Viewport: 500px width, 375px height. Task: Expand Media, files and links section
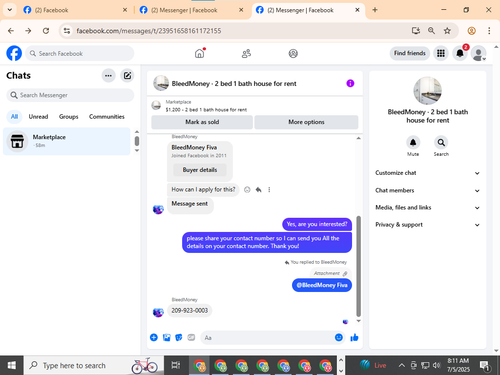(427, 208)
